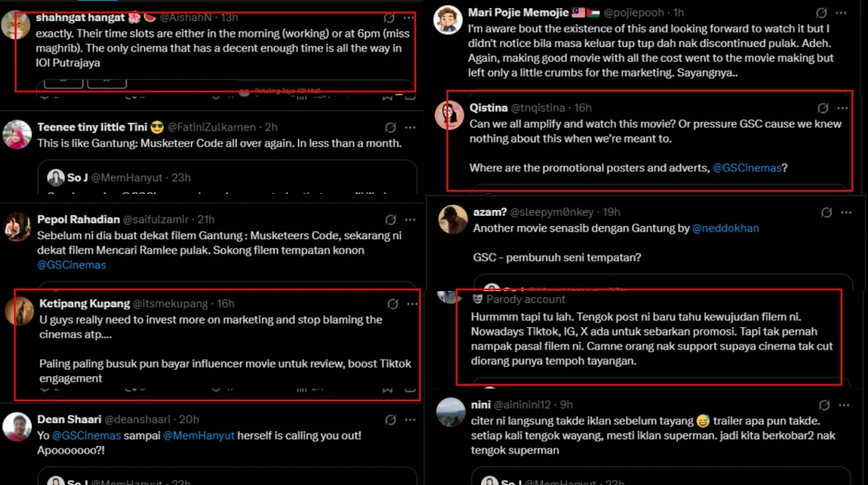The image size is (868, 485).
Task: Open the Pepol Rahadian display name link
Action: click(x=78, y=220)
